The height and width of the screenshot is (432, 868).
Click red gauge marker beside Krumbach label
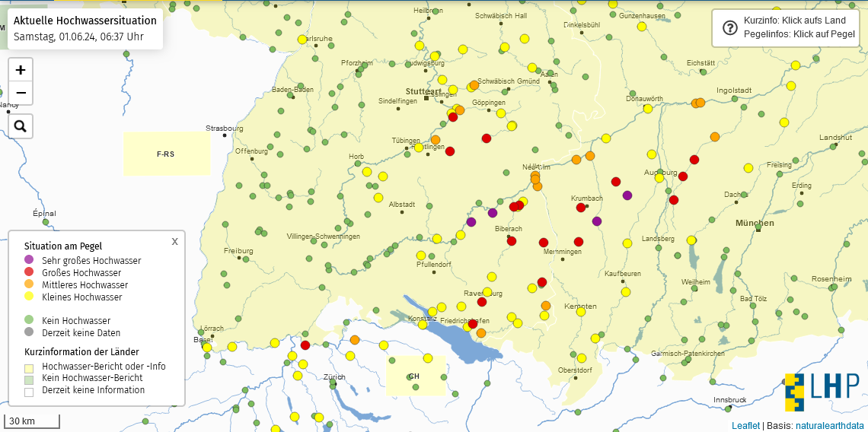point(581,208)
